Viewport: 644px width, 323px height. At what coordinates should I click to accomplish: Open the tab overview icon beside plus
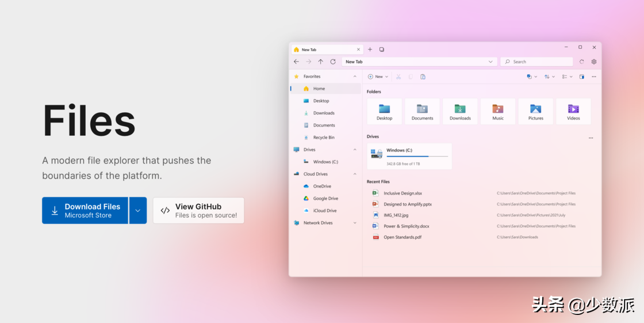[382, 50]
